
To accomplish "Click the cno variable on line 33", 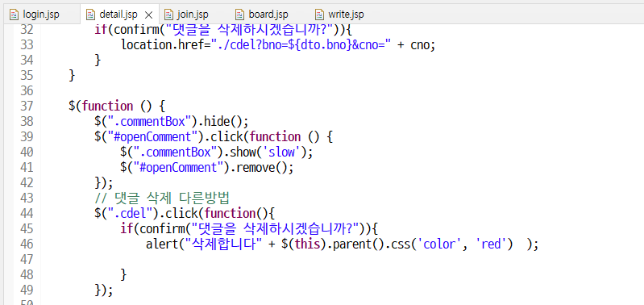I will coord(420,44).
